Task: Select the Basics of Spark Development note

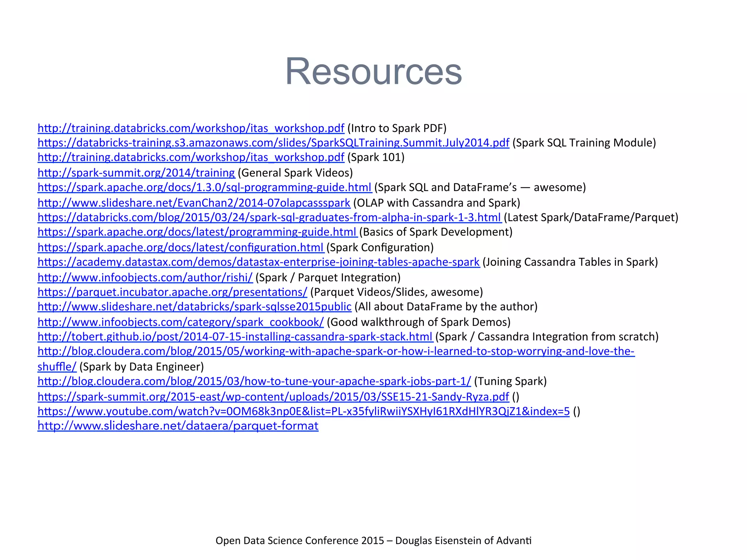Action: point(436,232)
